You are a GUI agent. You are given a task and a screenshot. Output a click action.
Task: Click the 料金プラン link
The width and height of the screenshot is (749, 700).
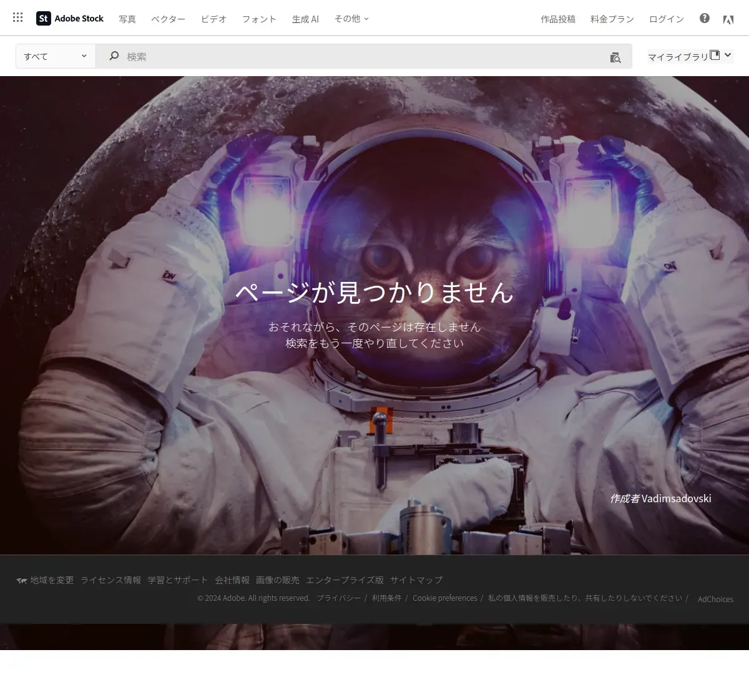pyautogui.click(x=612, y=19)
